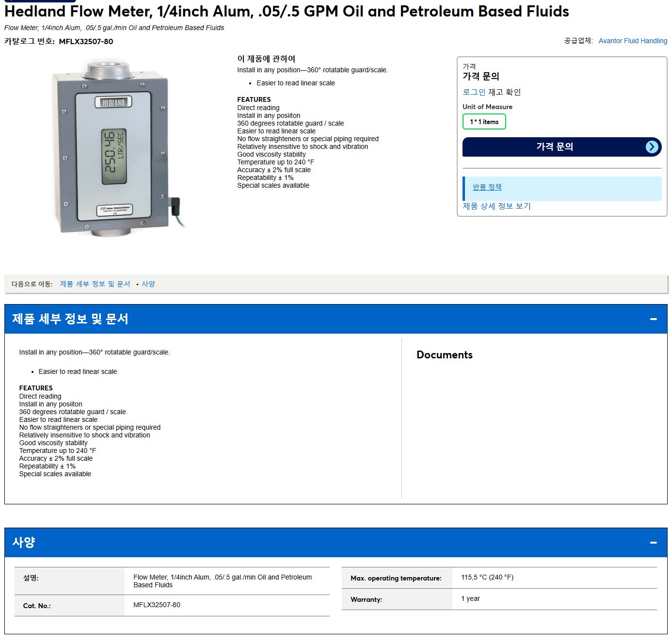Open the Avantor Fluid Handling supplier link
This screenshot has height=644, width=671.
(x=633, y=41)
